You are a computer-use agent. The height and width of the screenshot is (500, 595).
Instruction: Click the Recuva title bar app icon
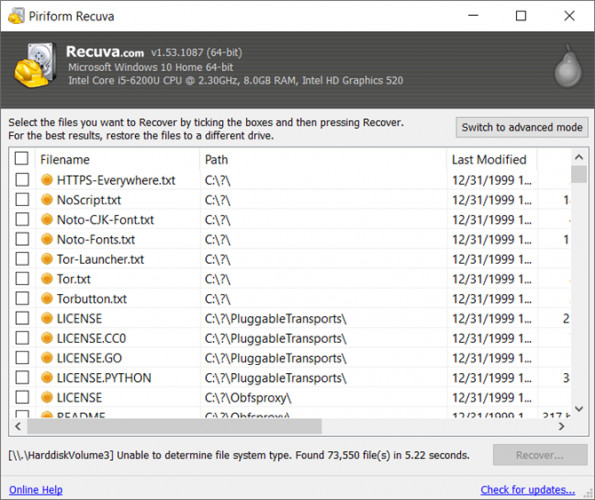16,16
